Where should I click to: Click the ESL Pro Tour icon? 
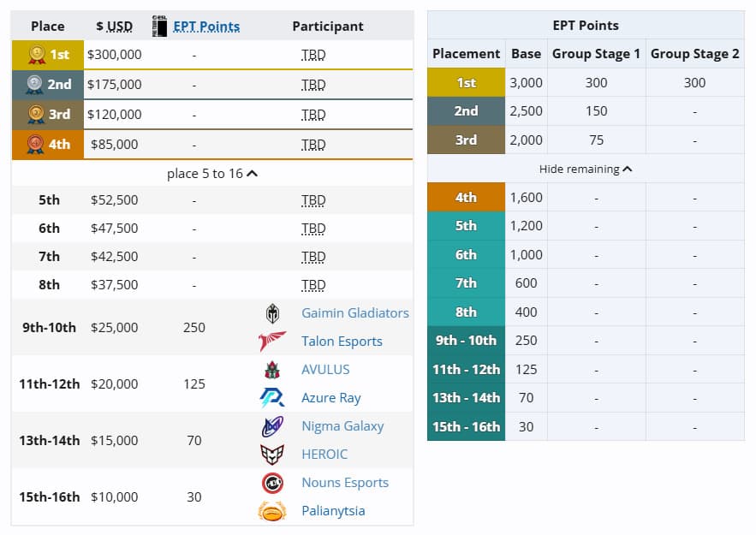click(x=159, y=26)
